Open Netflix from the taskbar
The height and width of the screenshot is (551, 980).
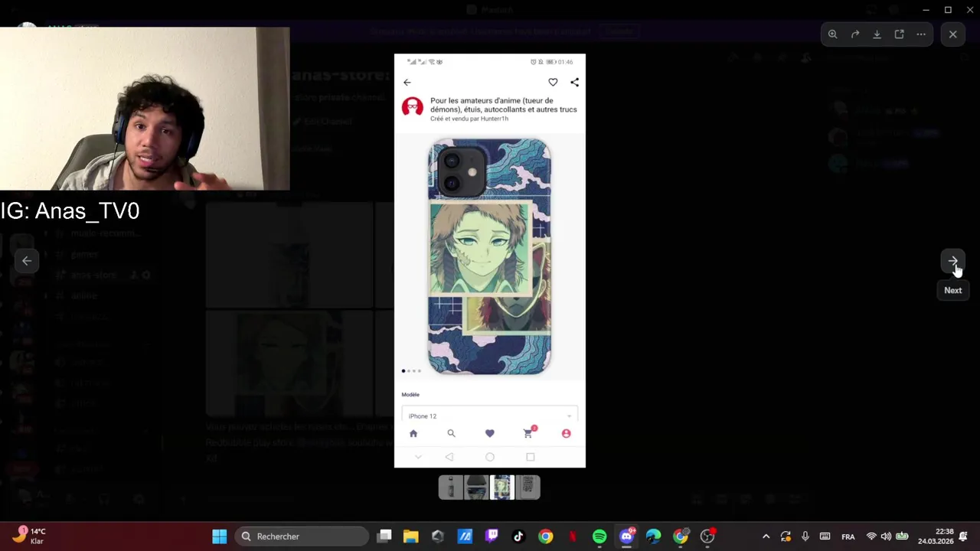pyautogui.click(x=573, y=536)
